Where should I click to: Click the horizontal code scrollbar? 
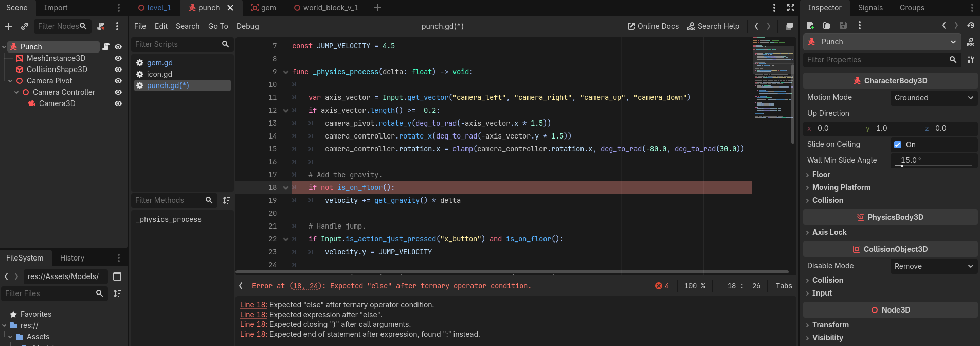512,272
